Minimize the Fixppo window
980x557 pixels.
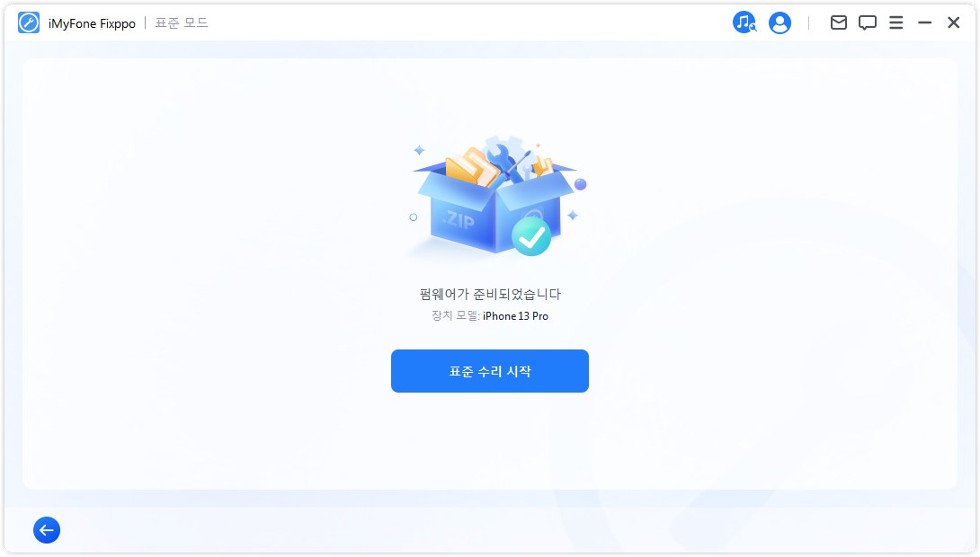pyautogui.click(x=924, y=22)
